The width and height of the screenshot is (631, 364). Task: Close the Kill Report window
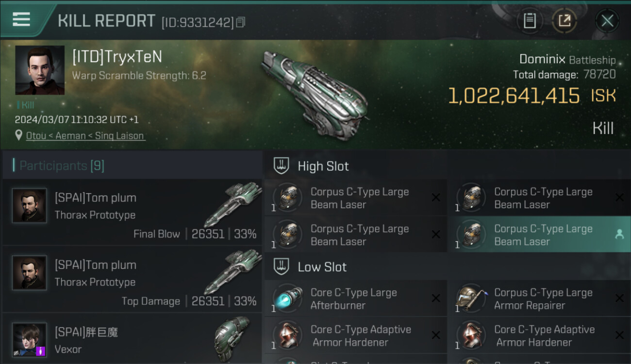[x=607, y=21]
